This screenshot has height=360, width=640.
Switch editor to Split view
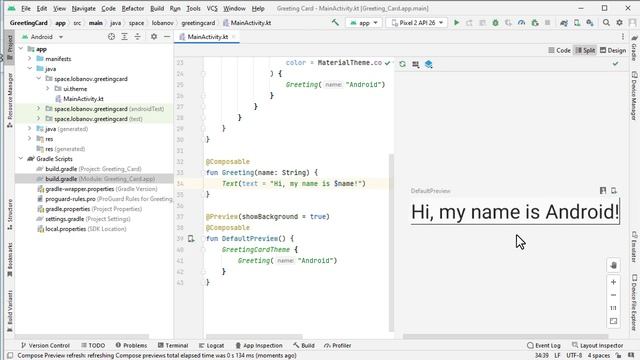[585, 50]
